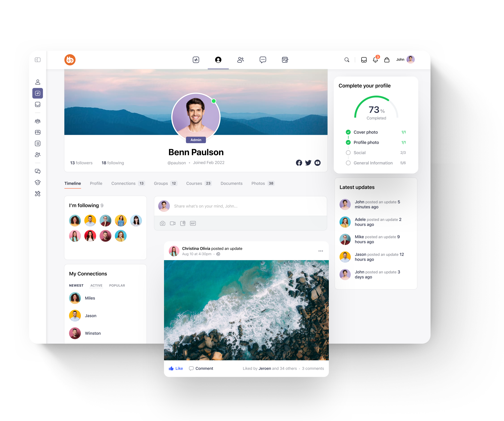Toggle the Profile photo completed checkbox

tap(348, 142)
